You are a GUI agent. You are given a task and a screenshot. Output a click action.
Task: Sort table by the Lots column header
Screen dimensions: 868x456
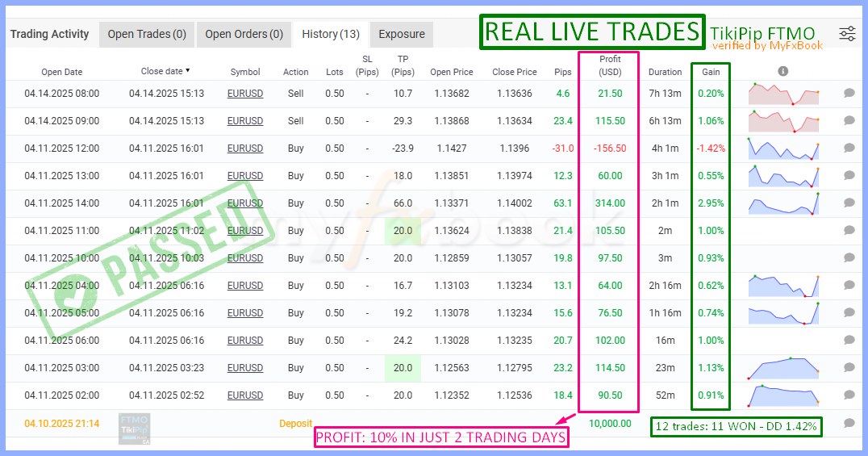point(334,72)
